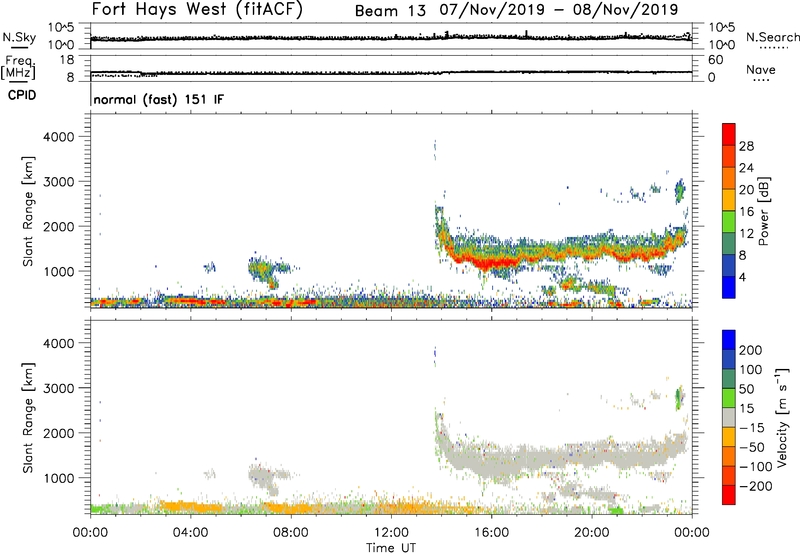
Task: Click the orange near-range velocity patch near 04:00
Action: click(x=191, y=507)
